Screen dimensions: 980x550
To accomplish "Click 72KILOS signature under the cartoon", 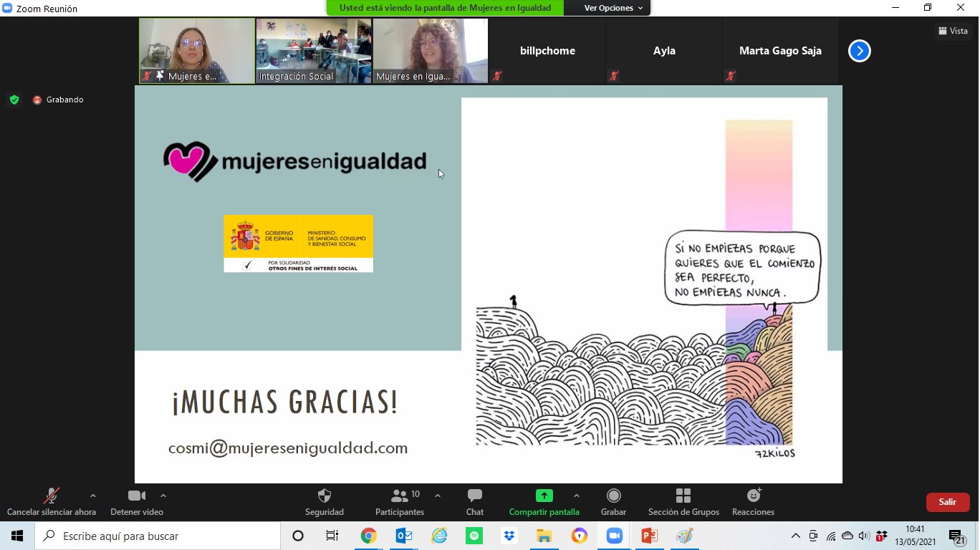I will pos(775,453).
